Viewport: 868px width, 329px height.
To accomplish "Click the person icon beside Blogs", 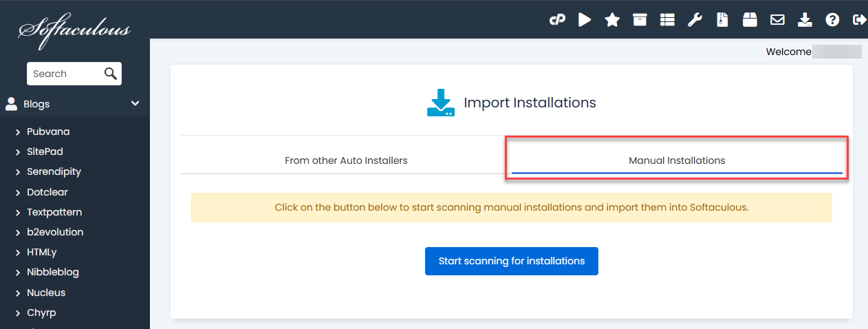I will point(11,104).
